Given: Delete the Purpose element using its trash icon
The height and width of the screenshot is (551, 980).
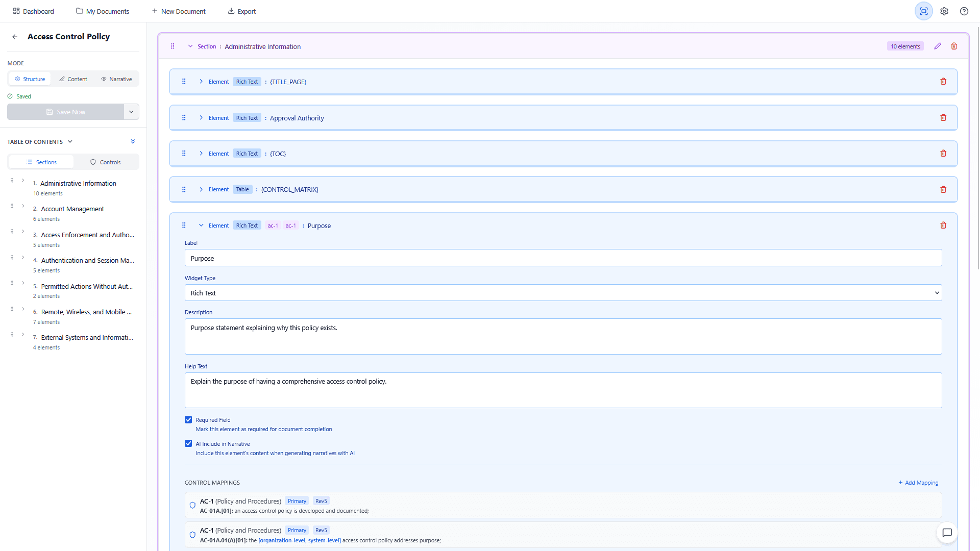Looking at the screenshot, I should pyautogui.click(x=943, y=225).
